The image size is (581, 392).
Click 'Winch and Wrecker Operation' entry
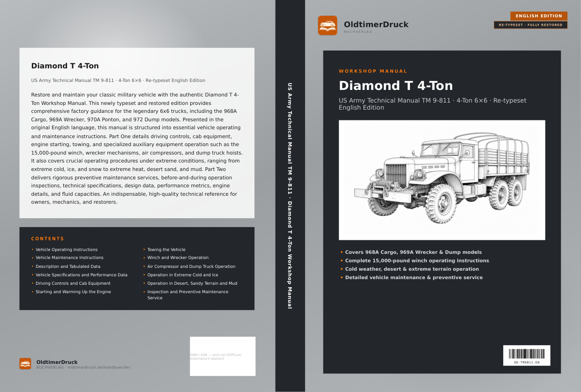point(178,258)
